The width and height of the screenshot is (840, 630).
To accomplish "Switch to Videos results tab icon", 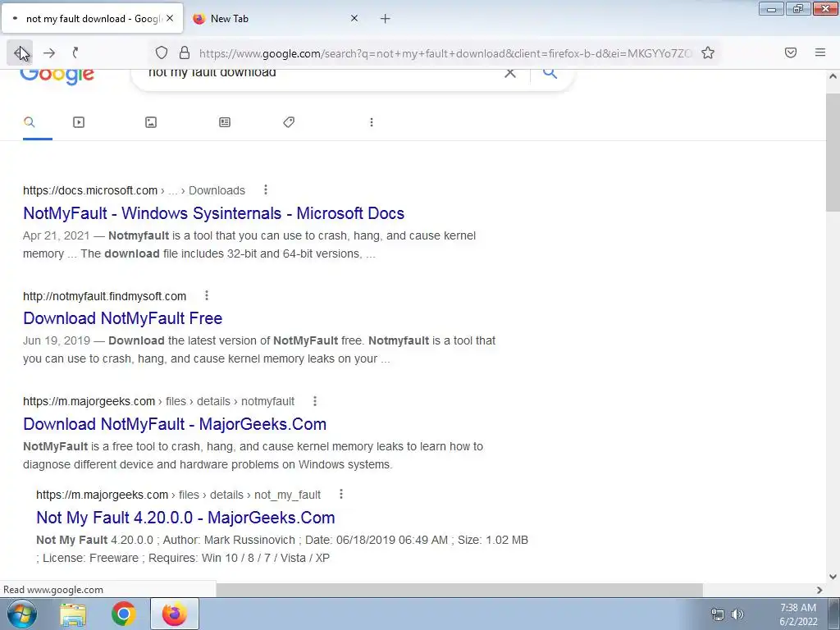I will click(79, 122).
